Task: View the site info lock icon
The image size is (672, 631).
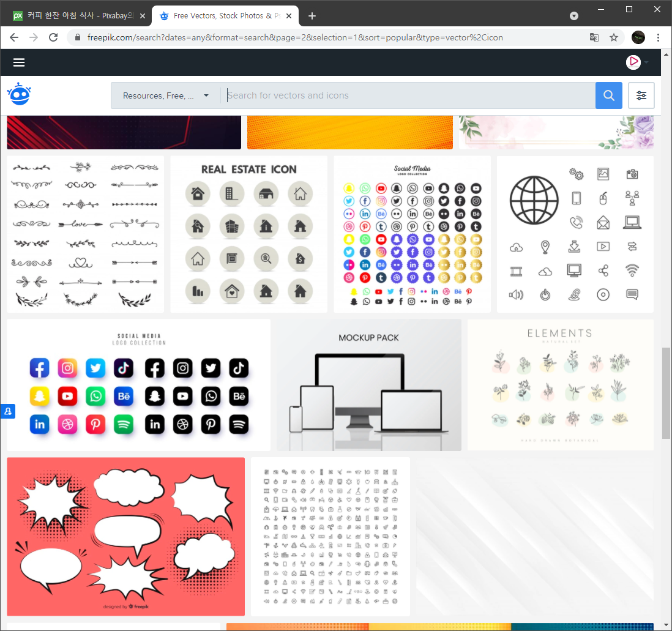Action: [78, 37]
